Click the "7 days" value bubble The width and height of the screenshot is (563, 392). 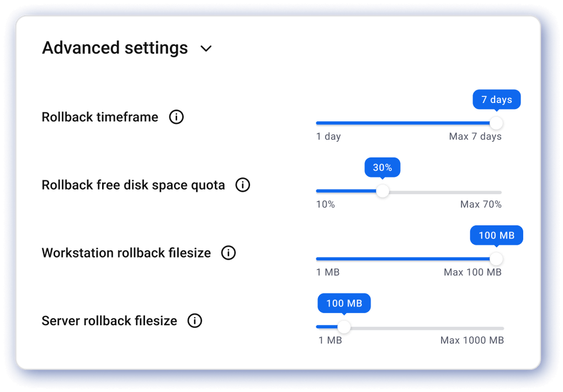coord(497,100)
